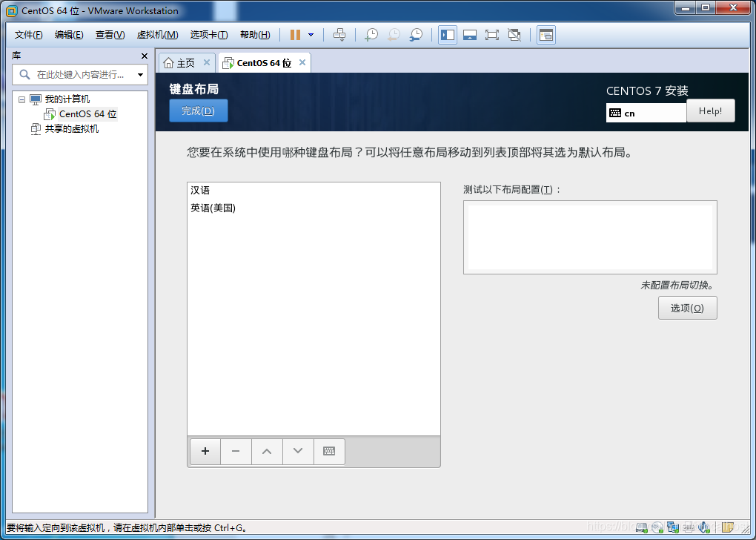
Task: Close the 主页 tab
Action: coord(206,62)
